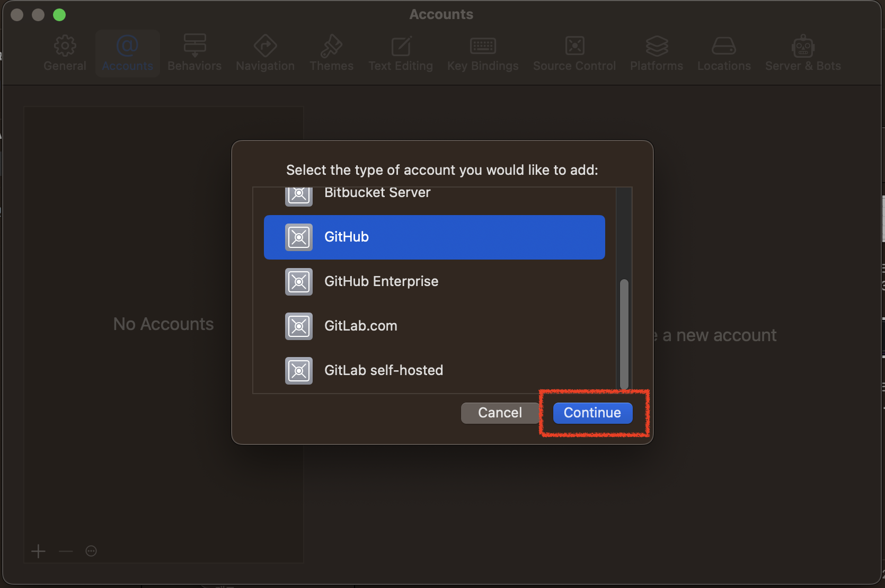The image size is (885, 588).
Task: Switch to the Source Control tab label
Action: tap(574, 66)
